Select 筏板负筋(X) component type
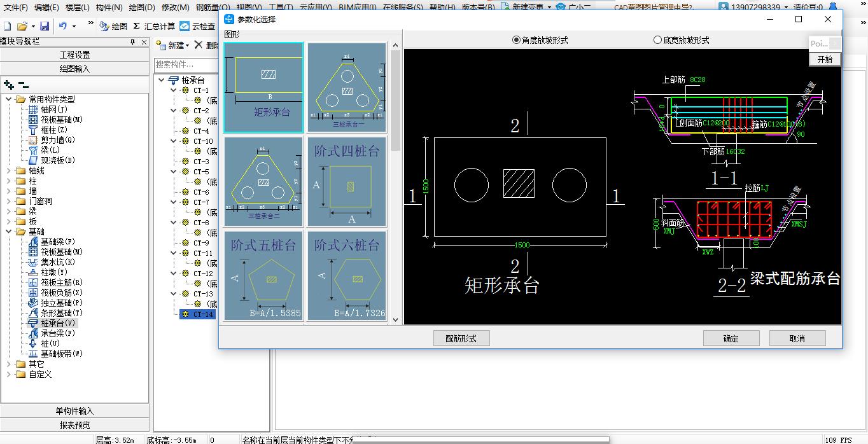The height and width of the screenshot is (444, 868). point(55,293)
